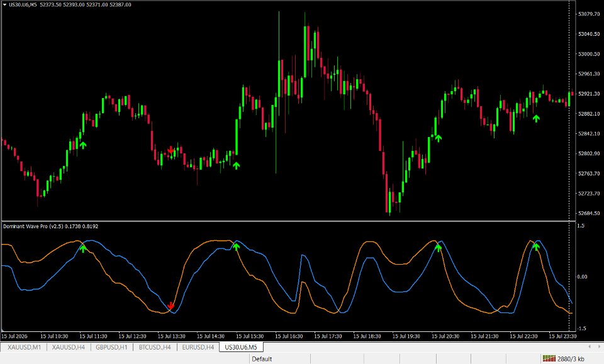Click the 15 Jul 10:30 time label
The height and width of the screenshot is (364, 604).
(54, 336)
